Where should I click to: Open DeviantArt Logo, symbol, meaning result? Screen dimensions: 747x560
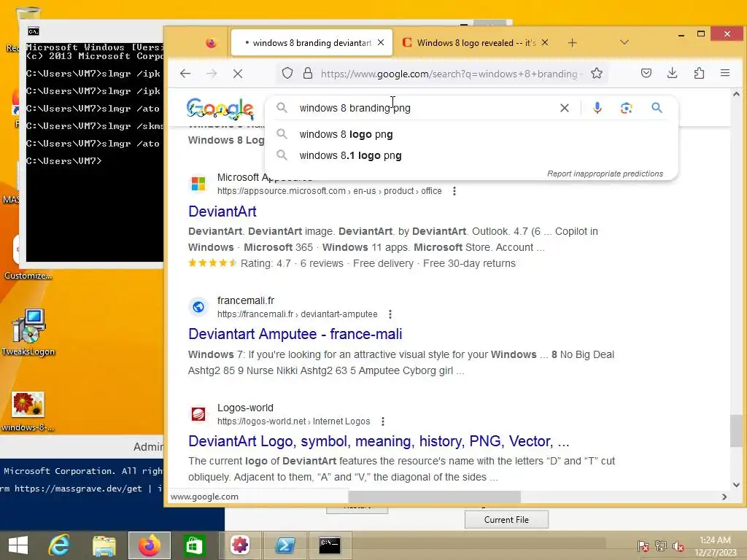tap(379, 441)
